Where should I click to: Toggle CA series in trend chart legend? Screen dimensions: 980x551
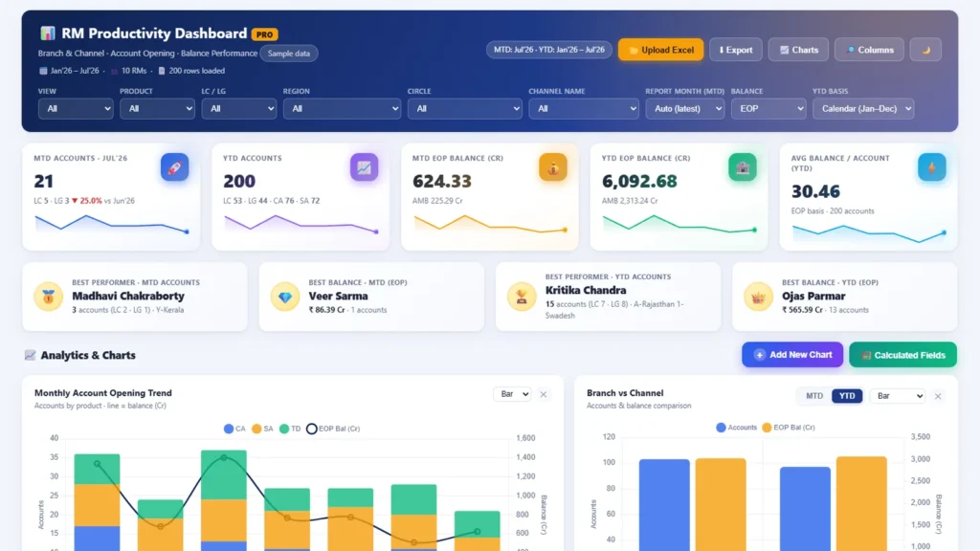click(234, 429)
